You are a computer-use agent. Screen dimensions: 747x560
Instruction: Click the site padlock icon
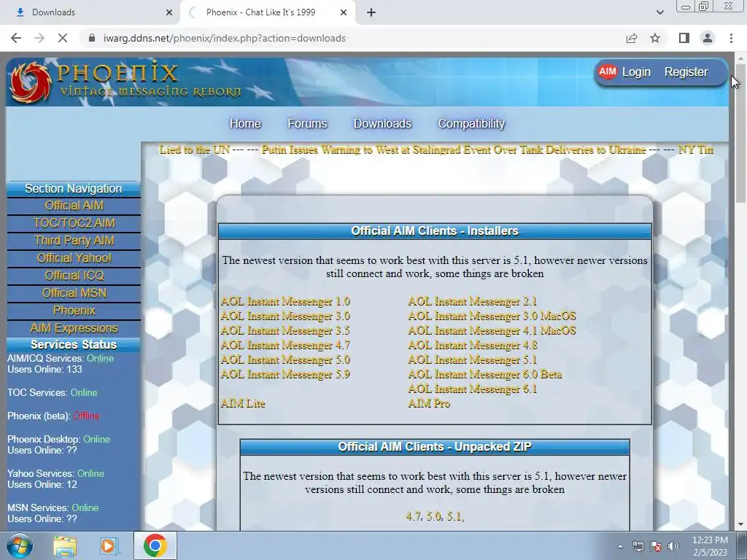click(x=92, y=38)
